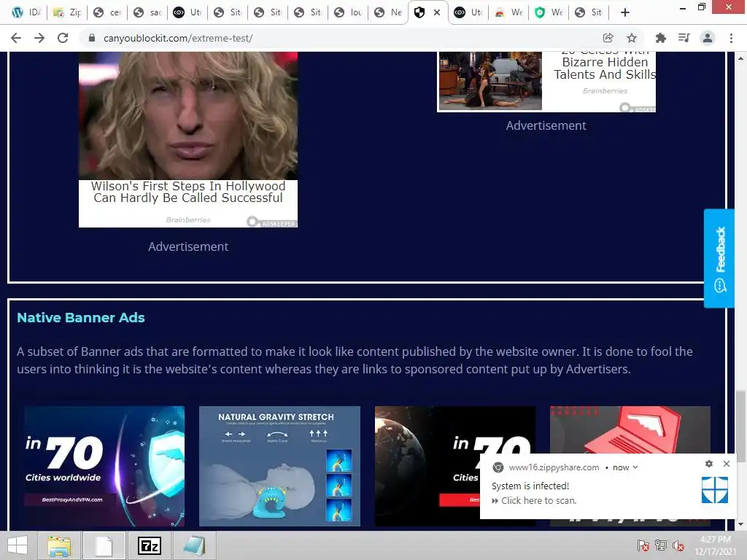Click the scrollbar up arrow
The image size is (747, 560).
point(740,58)
